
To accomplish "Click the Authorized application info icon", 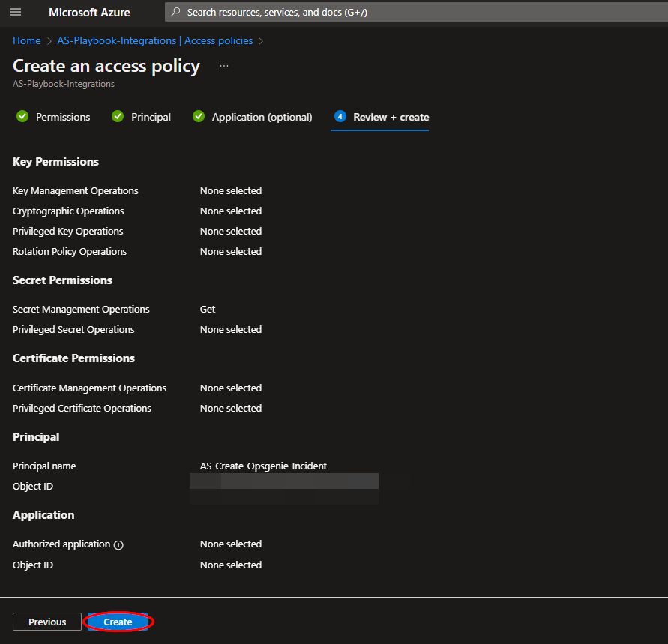I will [x=119, y=545].
